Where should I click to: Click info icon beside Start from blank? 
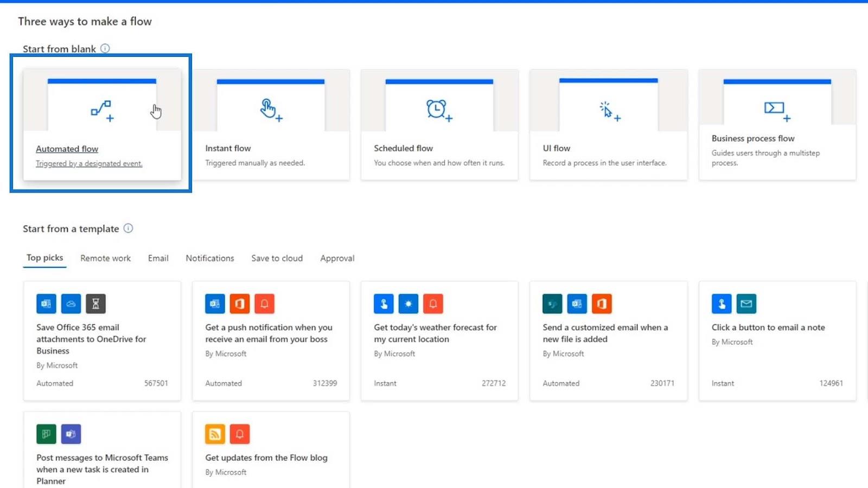(105, 48)
